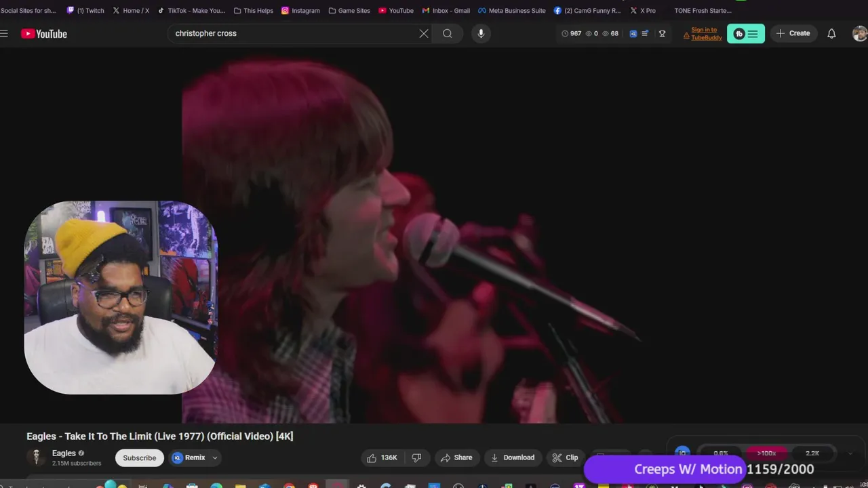Click the eye stat showing 68
This screenshot has width=868, height=488.
click(610, 33)
